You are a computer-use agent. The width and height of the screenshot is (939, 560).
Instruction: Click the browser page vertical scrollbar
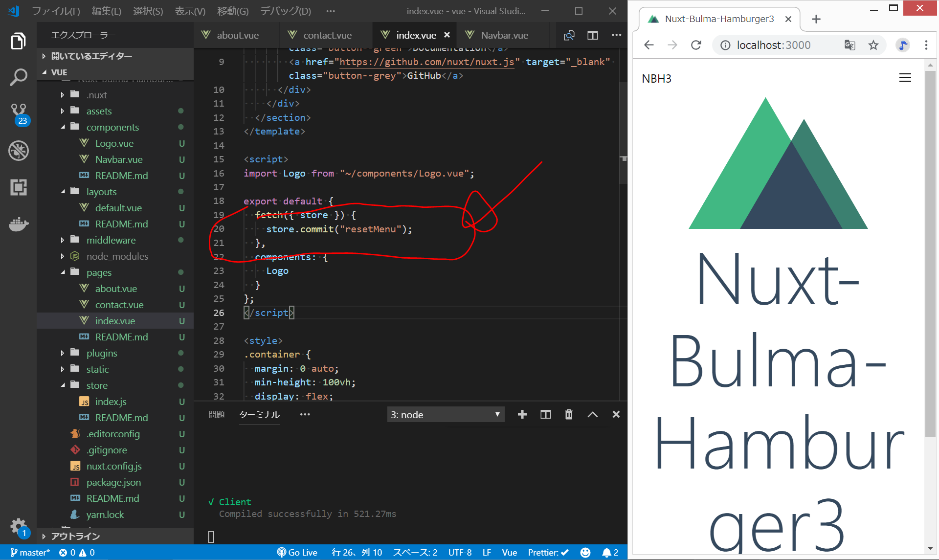tap(930, 254)
